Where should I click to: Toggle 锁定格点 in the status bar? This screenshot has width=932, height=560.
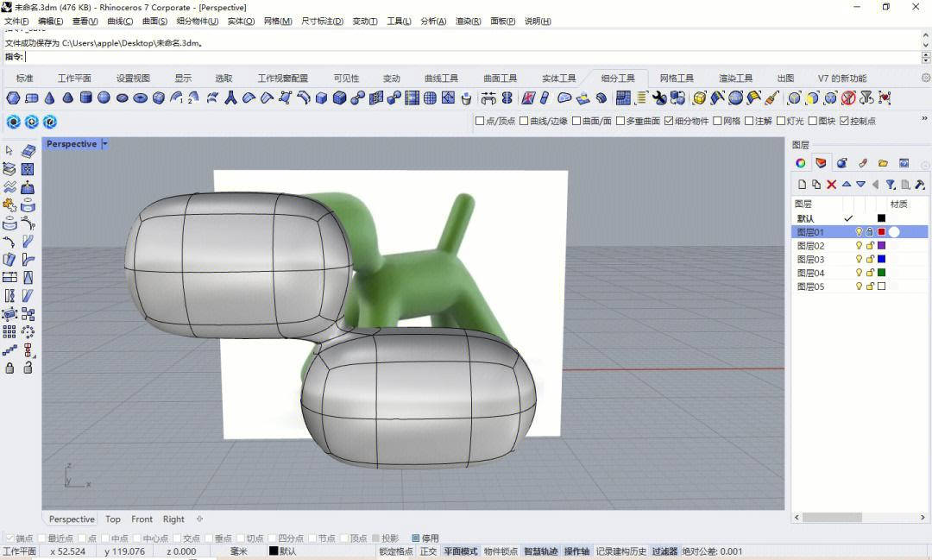[396, 551]
